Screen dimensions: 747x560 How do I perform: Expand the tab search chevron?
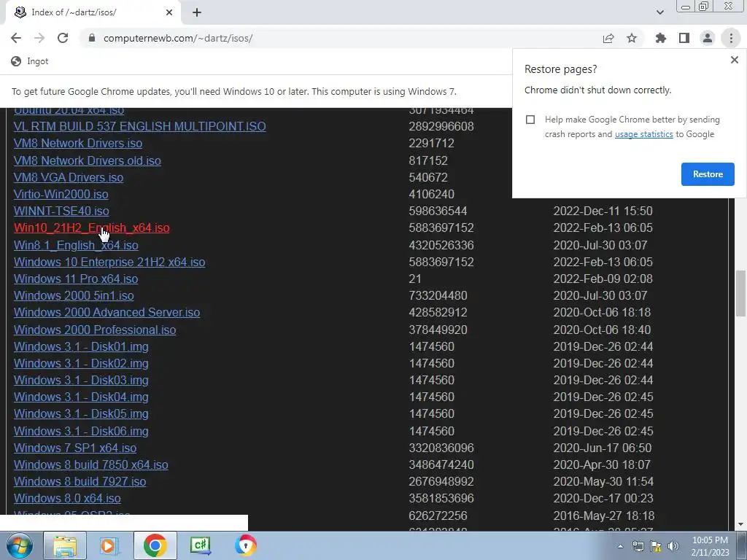659,12
